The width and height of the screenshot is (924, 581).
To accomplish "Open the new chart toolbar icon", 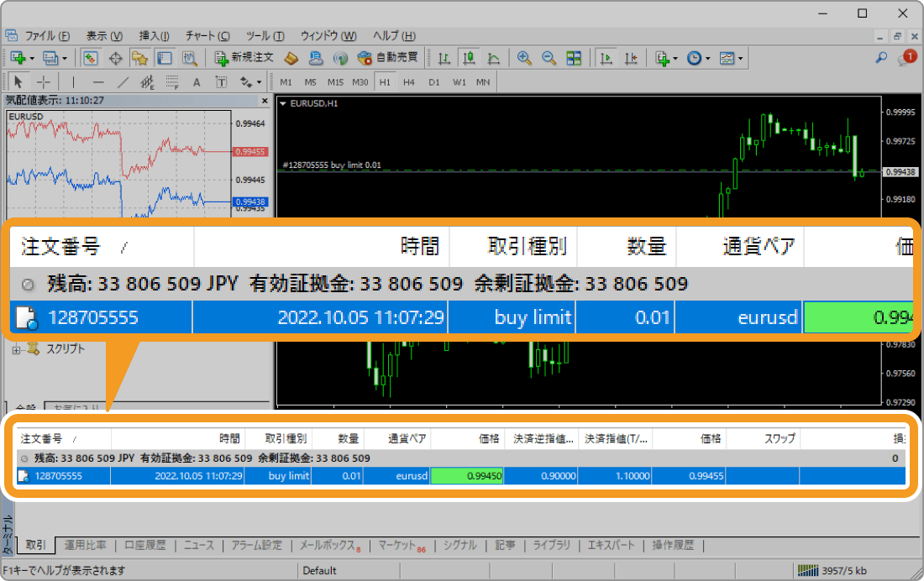I will click(x=21, y=58).
